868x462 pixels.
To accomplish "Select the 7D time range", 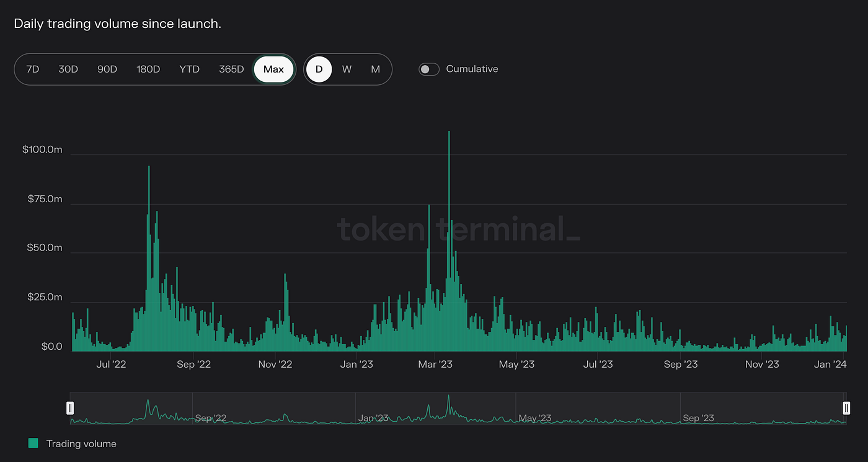I will 31,69.
